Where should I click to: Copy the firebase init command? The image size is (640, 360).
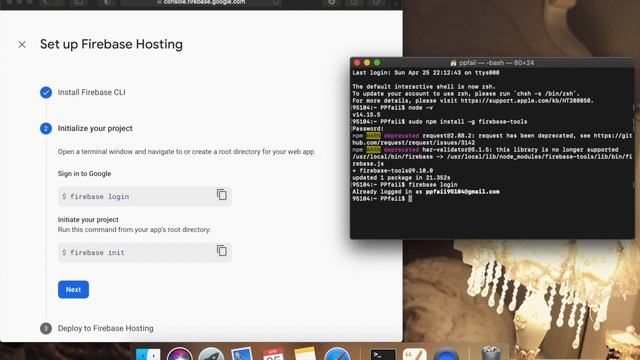click(x=222, y=251)
